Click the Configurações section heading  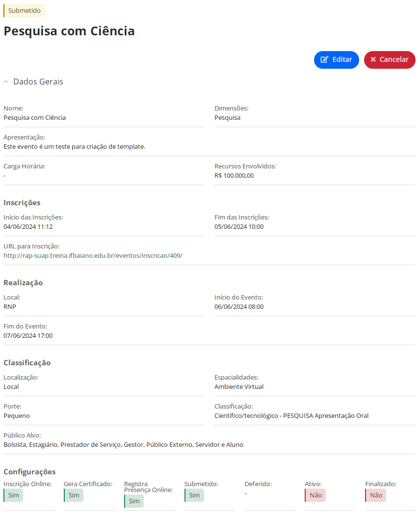(29, 472)
